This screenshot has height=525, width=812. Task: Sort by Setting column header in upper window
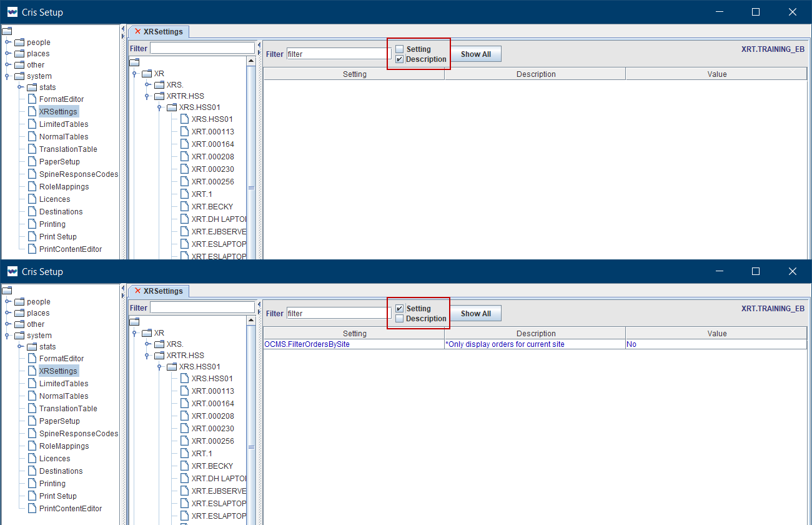click(354, 74)
